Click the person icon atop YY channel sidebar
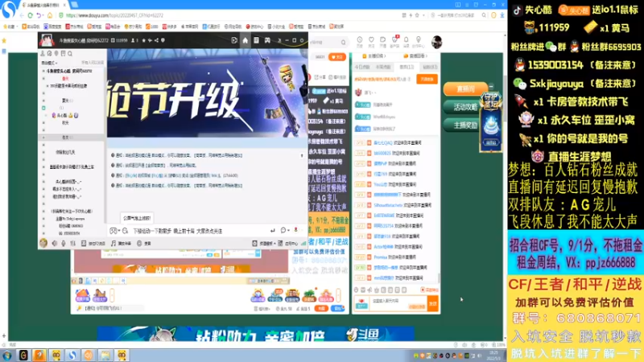This screenshot has width=644, height=362. [x=43, y=53]
